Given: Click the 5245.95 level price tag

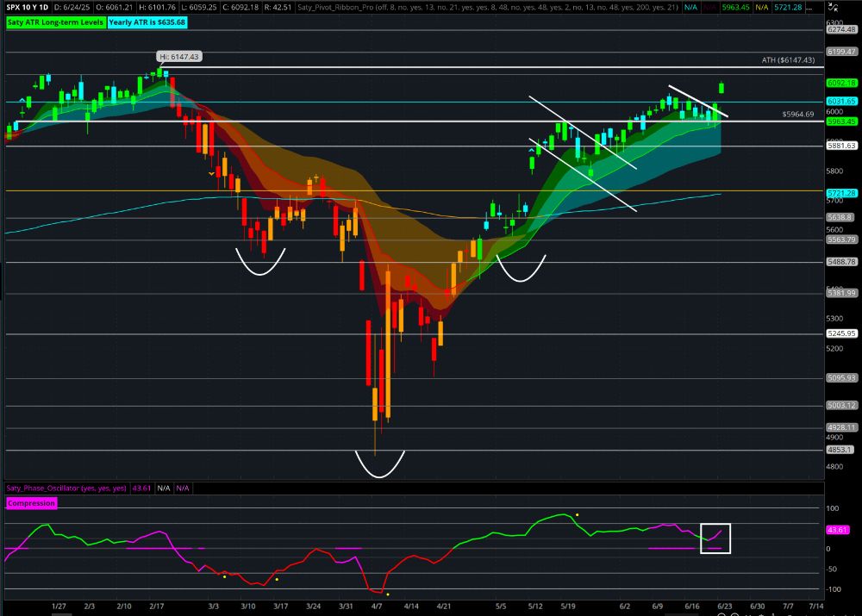Looking at the screenshot, I should (841, 333).
